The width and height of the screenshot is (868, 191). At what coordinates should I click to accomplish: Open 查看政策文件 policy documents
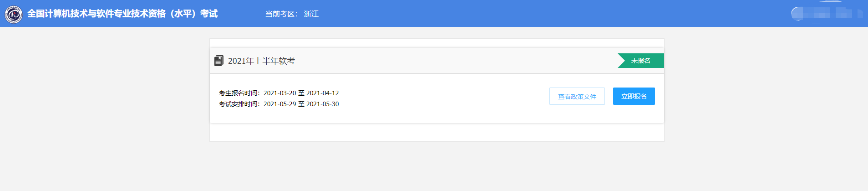pyautogui.click(x=577, y=96)
